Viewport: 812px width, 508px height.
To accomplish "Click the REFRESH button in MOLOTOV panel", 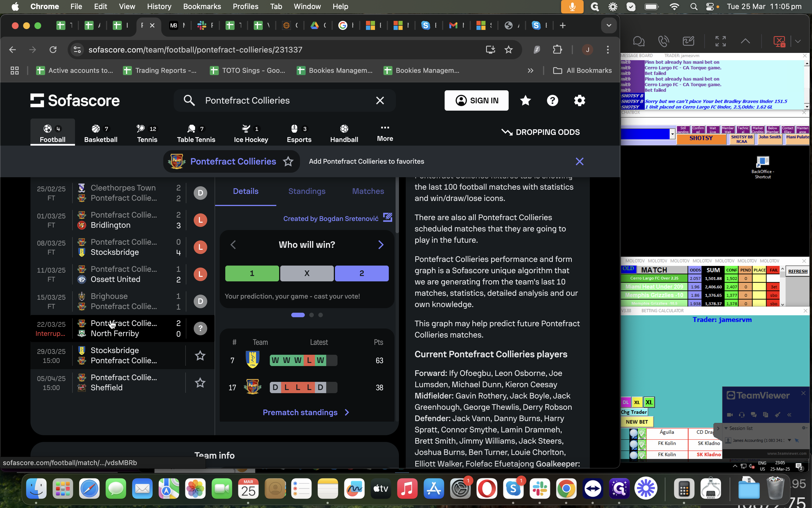I will pos(798,271).
